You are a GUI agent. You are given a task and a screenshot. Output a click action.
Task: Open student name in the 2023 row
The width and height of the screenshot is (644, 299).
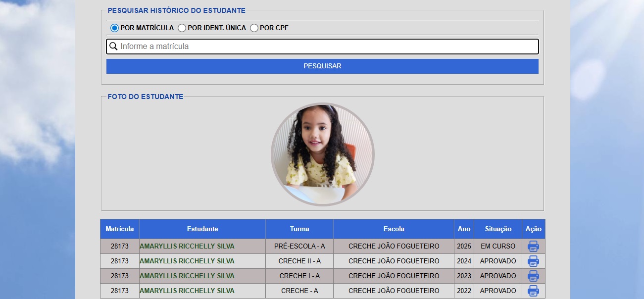click(x=187, y=276)
